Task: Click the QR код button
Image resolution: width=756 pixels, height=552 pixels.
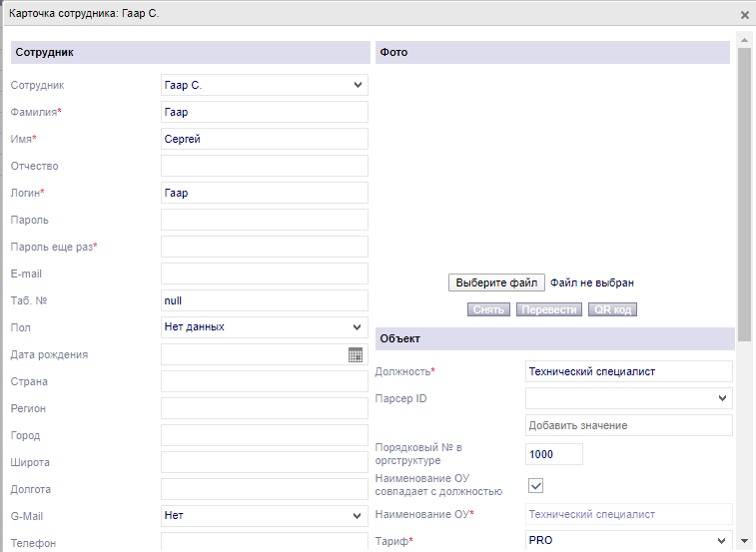Action: tap(612, 309)
